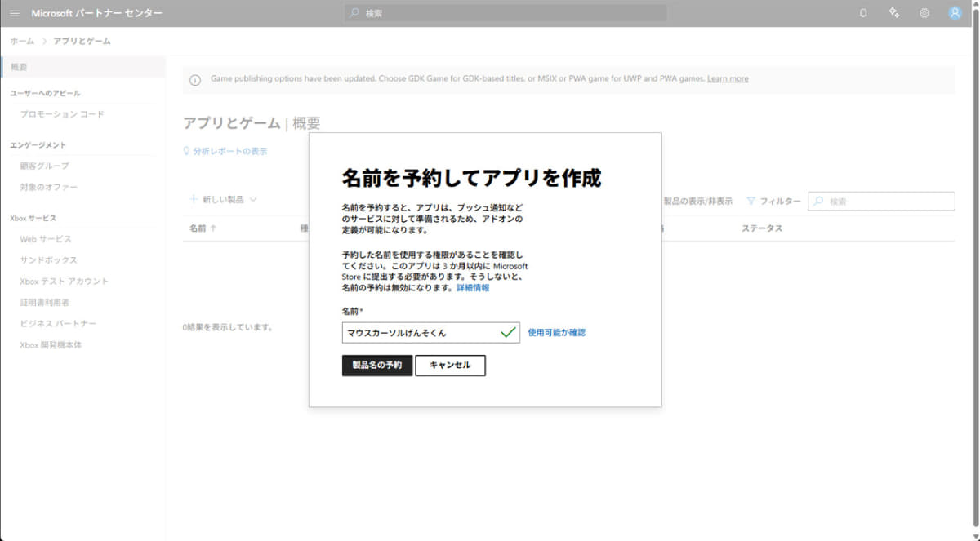980x541 pixels.
Task: Open Xbox 開発機本体 in sidebar
Action: [51, 344]
